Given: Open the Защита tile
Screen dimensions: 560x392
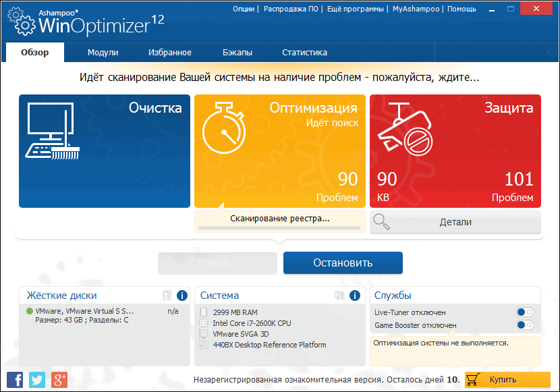Looking at the screenshot, I should click(x=455, y=151).
